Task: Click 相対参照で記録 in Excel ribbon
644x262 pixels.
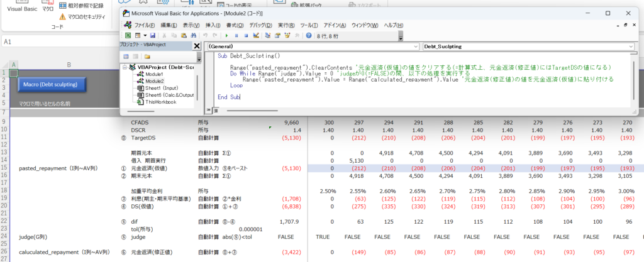Action: 81,6
